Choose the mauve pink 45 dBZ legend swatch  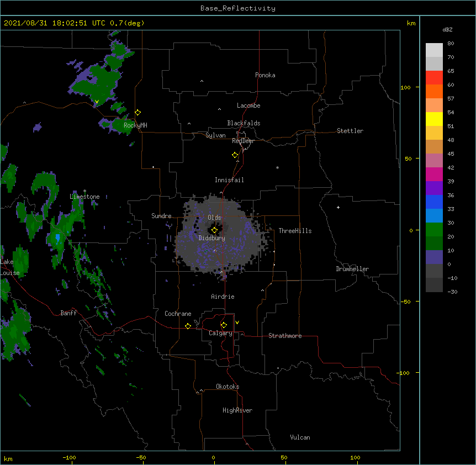click(434, 160)
